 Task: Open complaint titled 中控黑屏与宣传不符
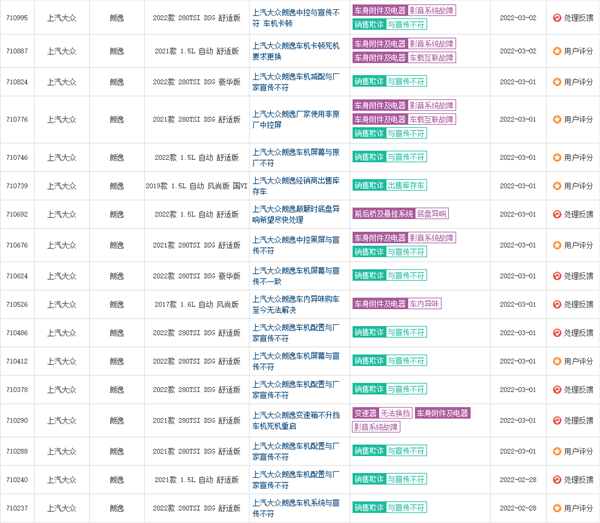point(296,245)
